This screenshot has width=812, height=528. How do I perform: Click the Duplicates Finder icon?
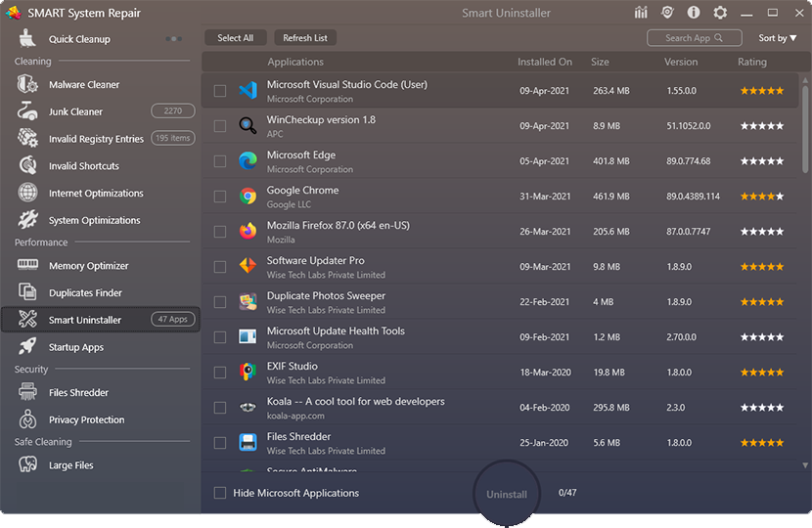click(x=27, y=292)
